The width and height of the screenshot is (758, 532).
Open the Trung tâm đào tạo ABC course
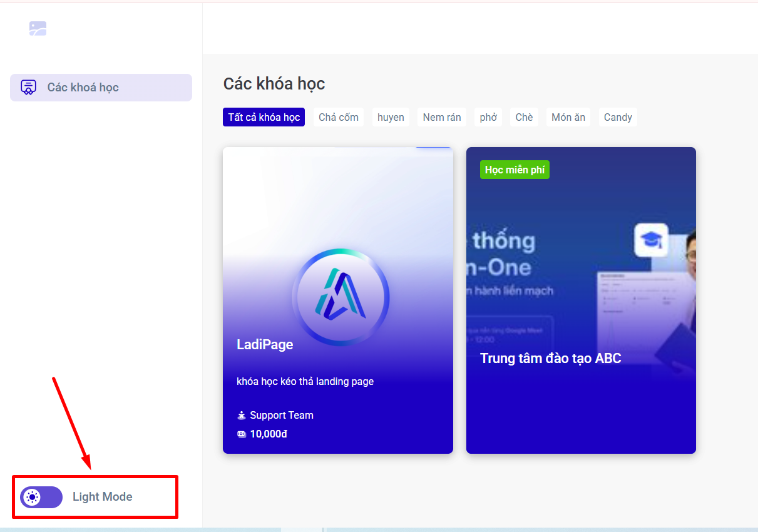(x=551, y=359)
